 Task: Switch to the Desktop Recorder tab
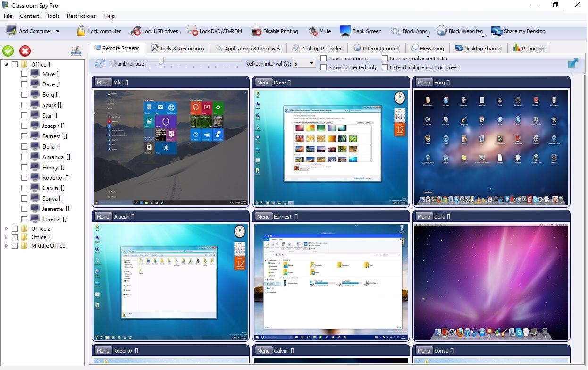tap(317, 48)
